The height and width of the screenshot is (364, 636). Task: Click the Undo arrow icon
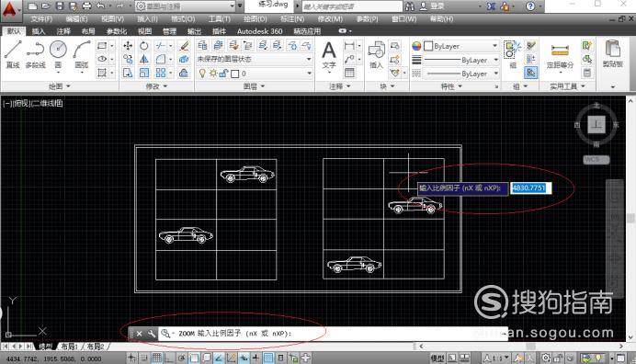click(100, 6)
